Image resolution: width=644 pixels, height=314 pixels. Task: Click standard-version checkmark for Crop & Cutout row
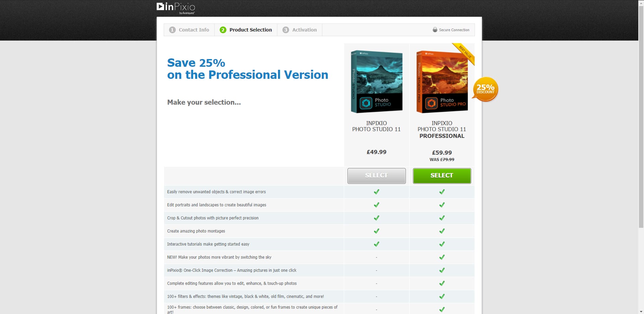pos(376,218)
